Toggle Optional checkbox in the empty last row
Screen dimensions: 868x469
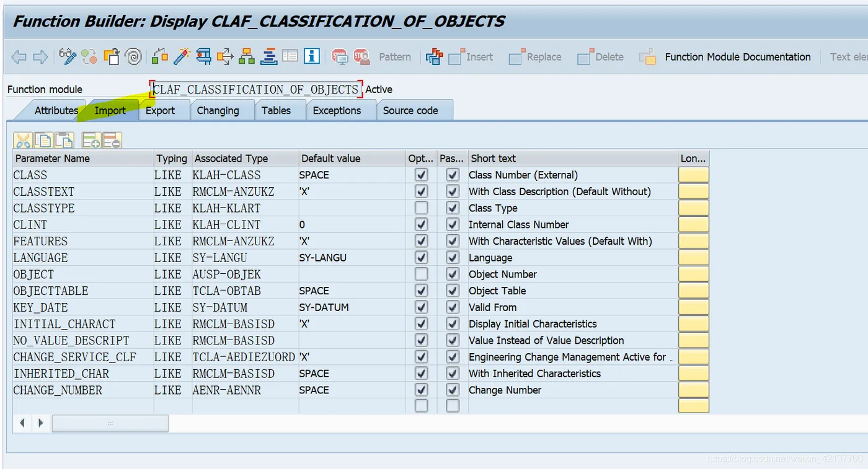422,406
